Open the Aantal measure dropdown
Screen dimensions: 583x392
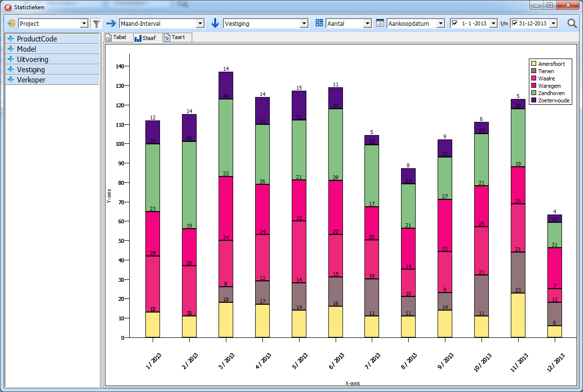[x=367, y=23]
